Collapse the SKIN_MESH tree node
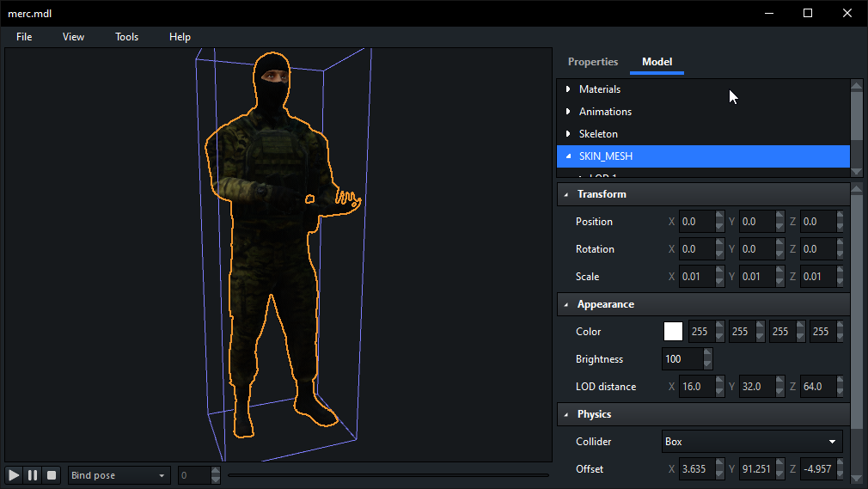This screenshot has width=868, height=489. tap(568, 156)
